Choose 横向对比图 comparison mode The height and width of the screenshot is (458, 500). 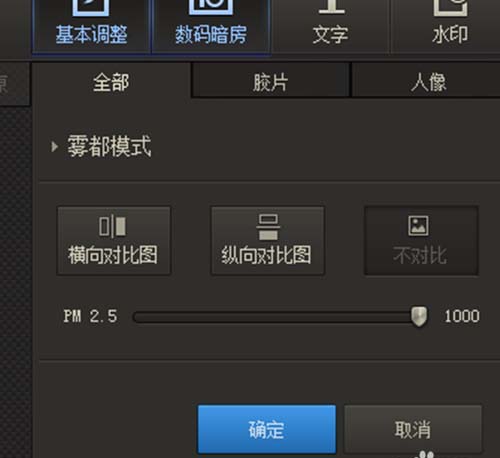point(114,241)
